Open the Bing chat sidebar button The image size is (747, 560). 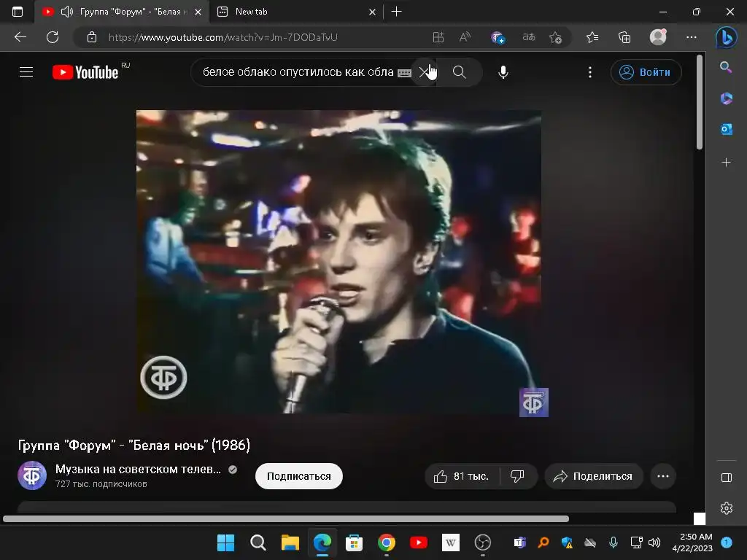coord(726,37)
